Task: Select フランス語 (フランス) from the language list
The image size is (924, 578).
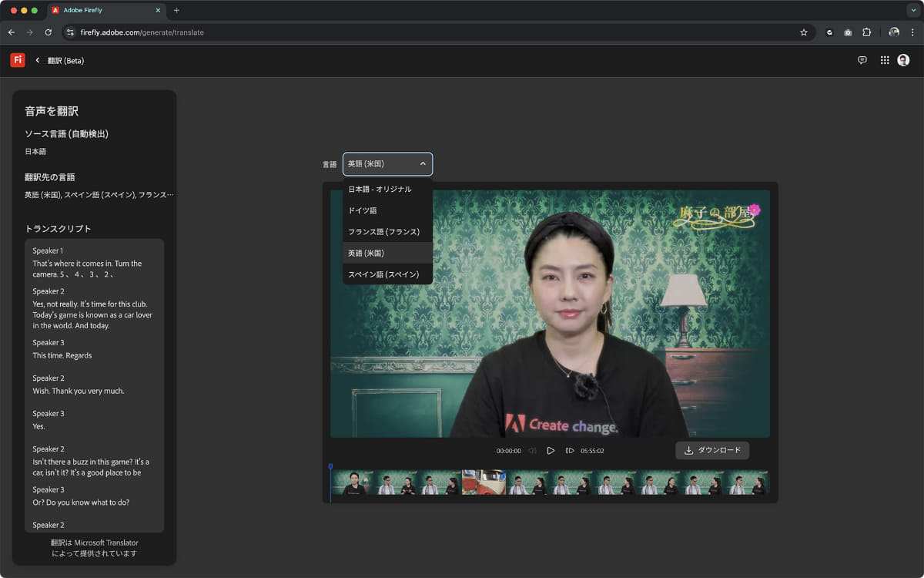Action: pos(388,232)
